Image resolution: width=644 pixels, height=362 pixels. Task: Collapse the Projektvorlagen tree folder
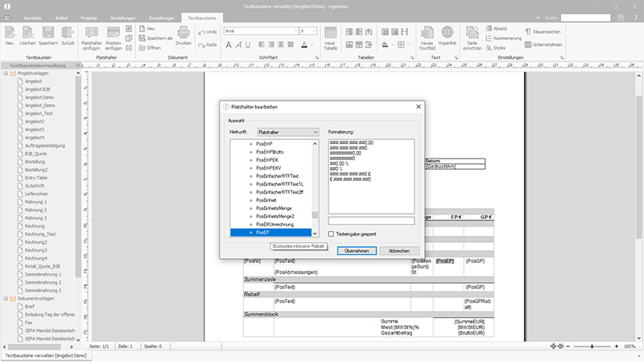pos(6,73)
